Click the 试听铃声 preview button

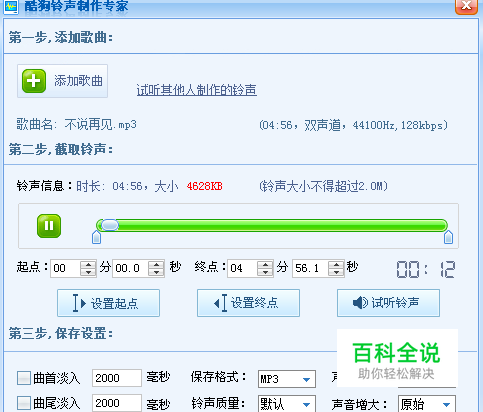388,303
